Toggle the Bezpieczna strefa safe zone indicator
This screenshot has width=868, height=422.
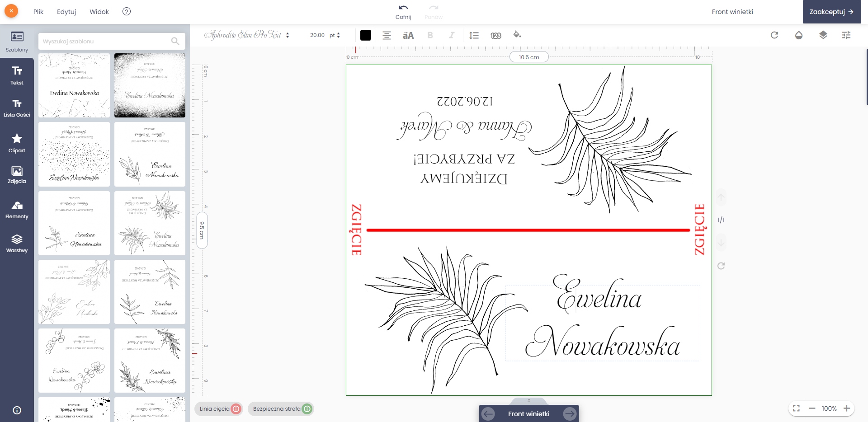pos(281,409)
